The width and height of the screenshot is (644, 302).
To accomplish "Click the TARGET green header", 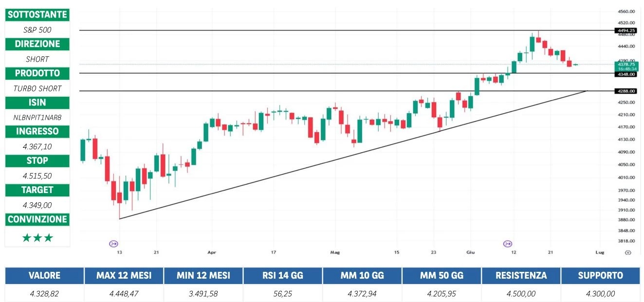I will 37,190.
